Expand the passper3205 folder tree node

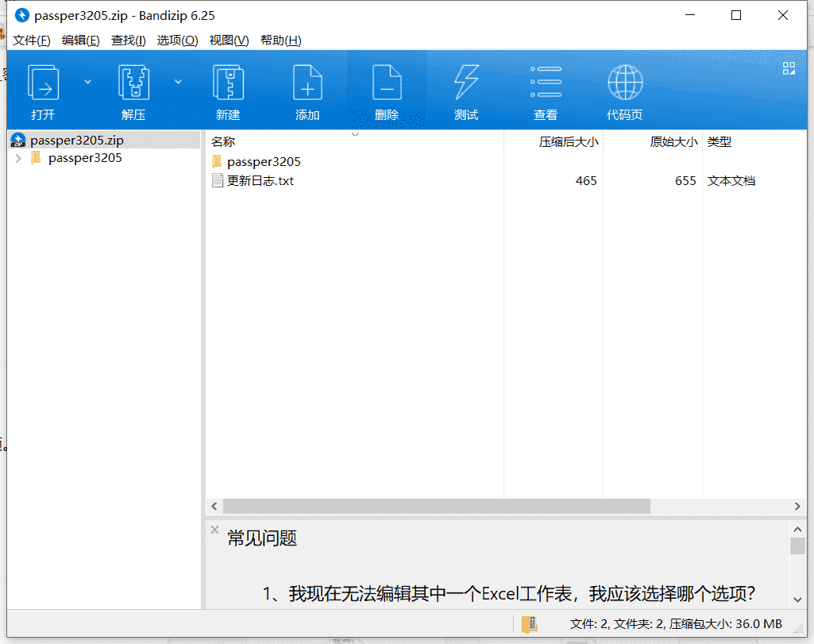[19, 158]
